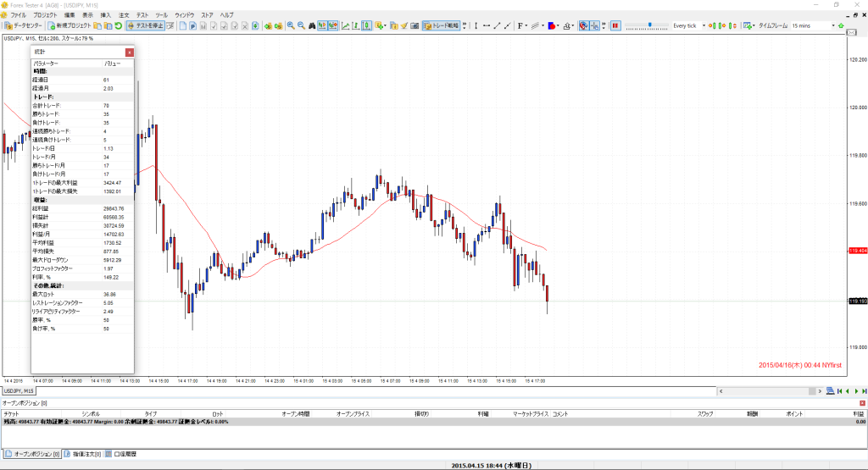This screenshot has width=868, height=470.
Task: Select the horizontal line drawing tool
Action: (486, 26)
